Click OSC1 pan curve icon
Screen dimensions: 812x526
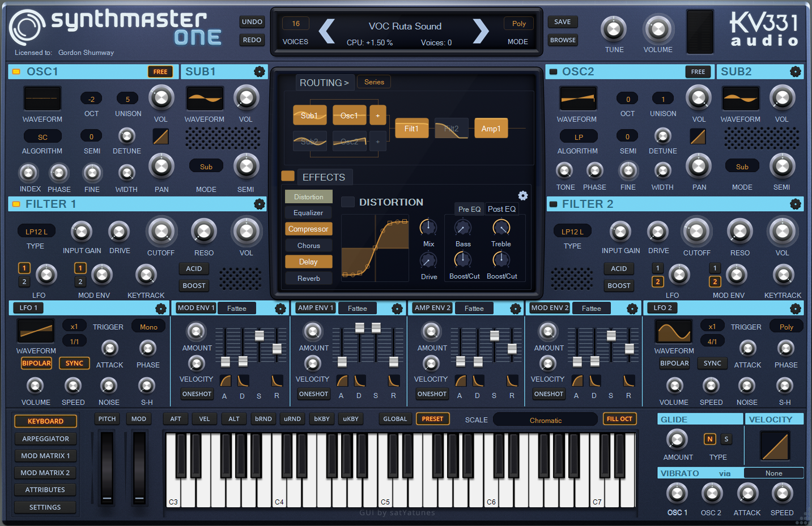[x=161, y=136]
